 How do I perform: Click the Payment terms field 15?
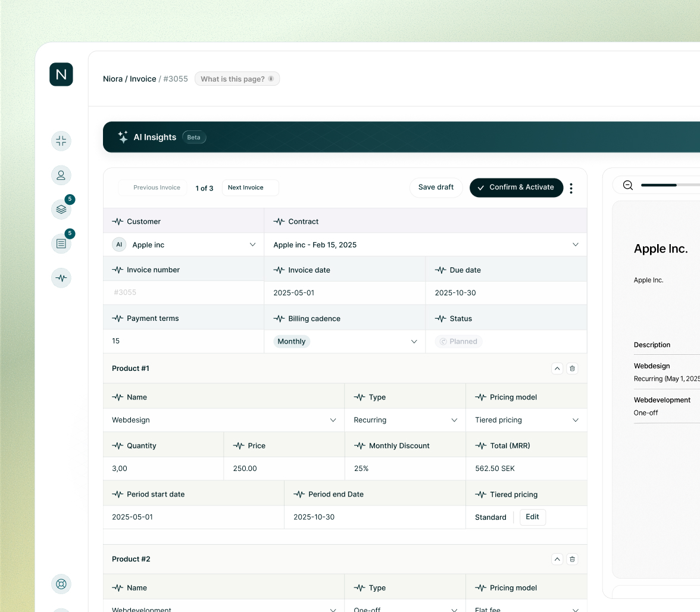click(183, 341)
